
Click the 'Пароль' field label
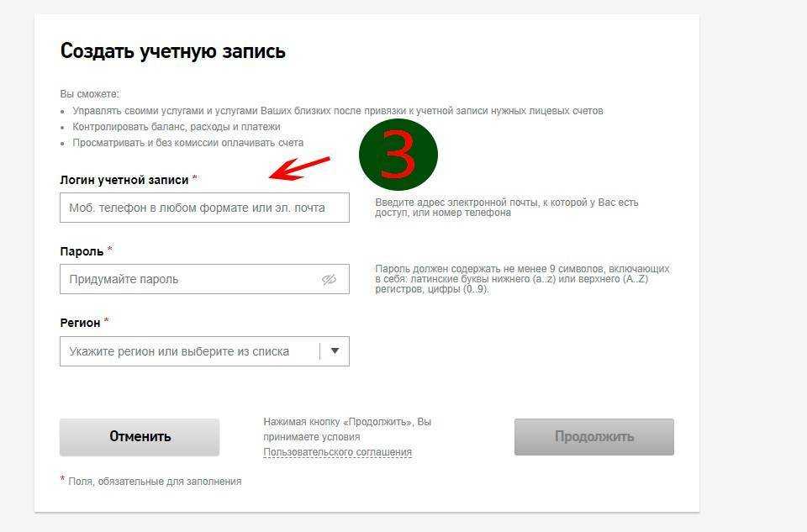point(82,251)
